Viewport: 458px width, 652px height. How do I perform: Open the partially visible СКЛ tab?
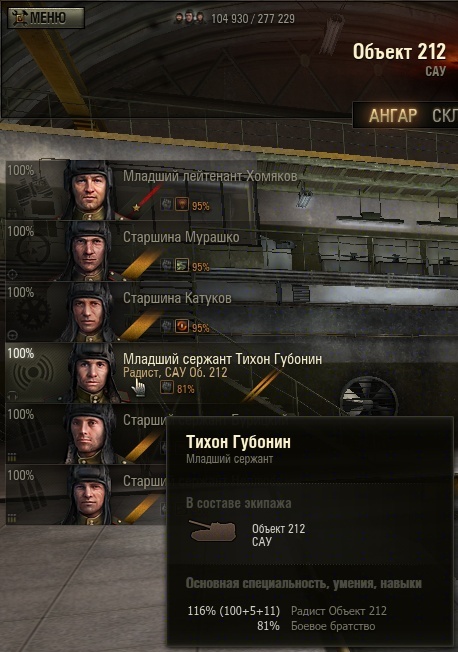coord(445,116)
